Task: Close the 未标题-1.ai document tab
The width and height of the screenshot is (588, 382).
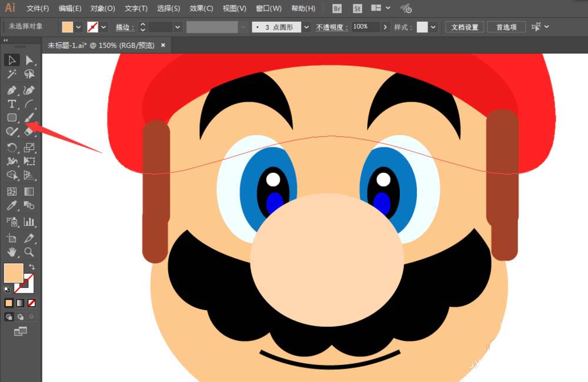Action: [163, 45]
